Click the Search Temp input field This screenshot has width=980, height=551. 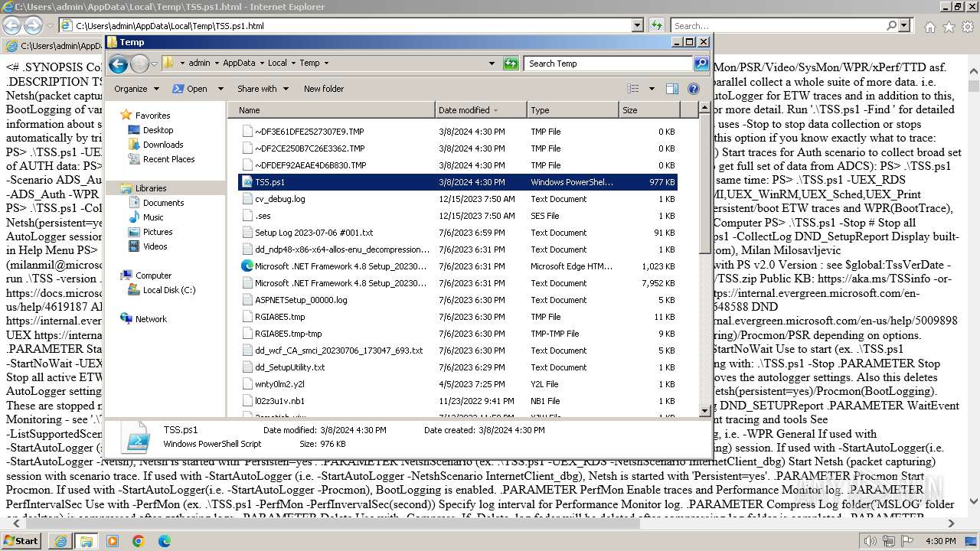(x=609, y=64)
